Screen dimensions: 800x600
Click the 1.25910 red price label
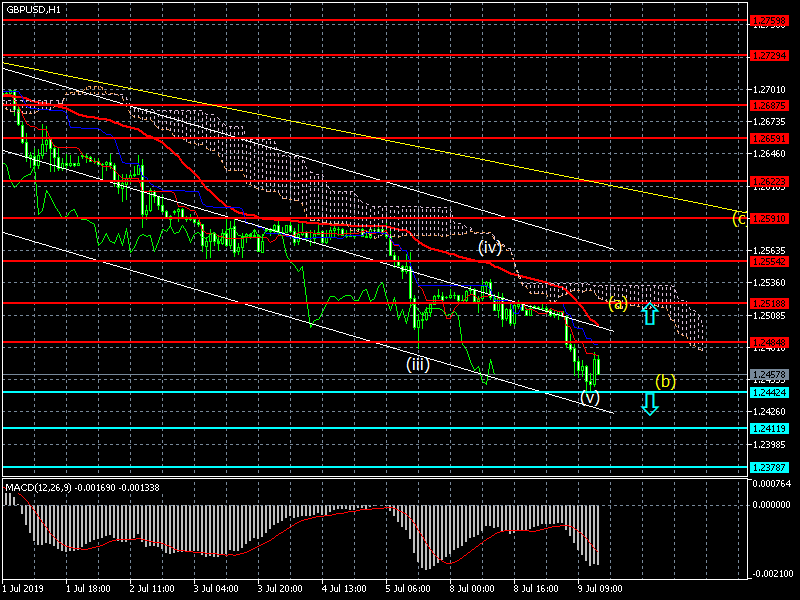pyautogui.click(x=769, y=219)
